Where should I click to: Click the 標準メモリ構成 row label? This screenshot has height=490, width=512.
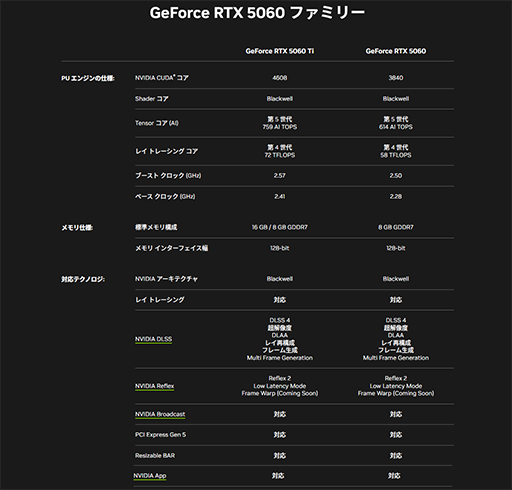click(156, 227)
